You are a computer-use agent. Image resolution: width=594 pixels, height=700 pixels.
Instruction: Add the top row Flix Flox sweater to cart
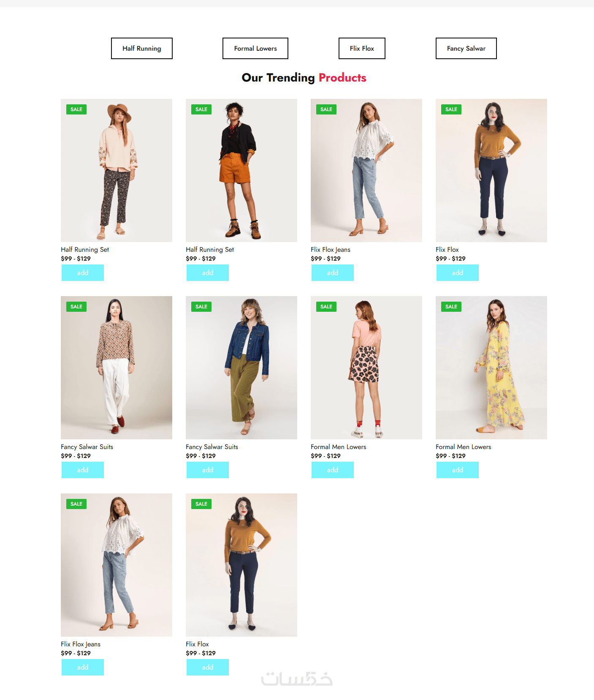(x=458, y=273)
